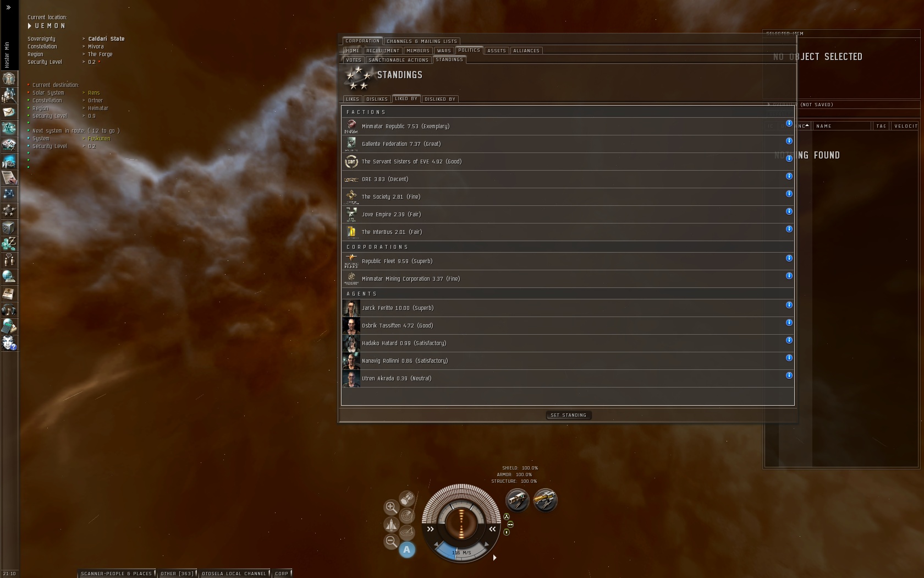The image size is (924, 578).
Task: Open the Recruitment tab
Action: coord(383,51)
